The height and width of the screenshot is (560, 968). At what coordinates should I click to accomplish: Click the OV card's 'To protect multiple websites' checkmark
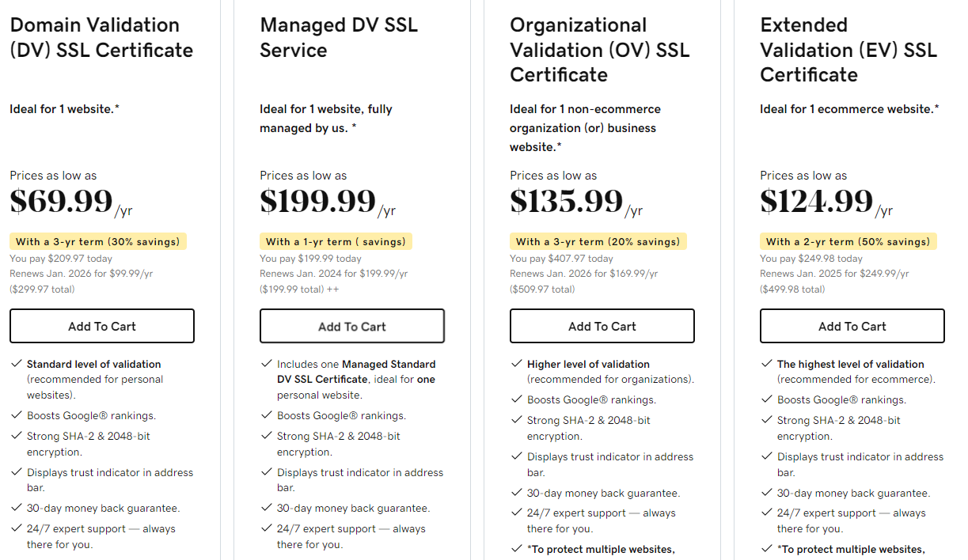pos(517,550)
